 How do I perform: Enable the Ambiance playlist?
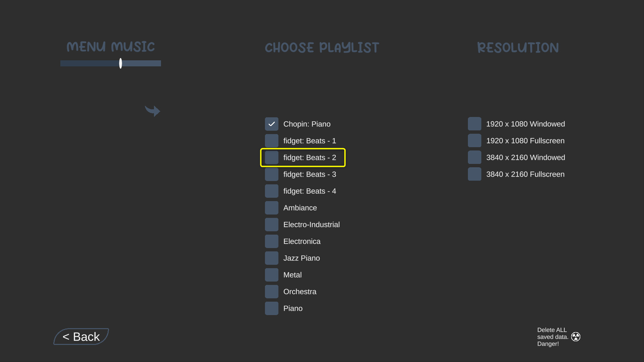pyautogui.click(x=271, y=207)
